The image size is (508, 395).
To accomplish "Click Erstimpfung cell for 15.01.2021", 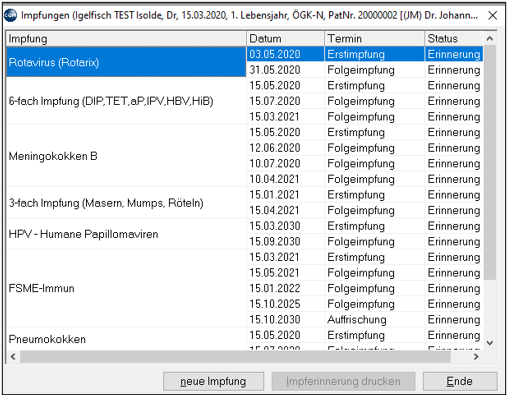I will pyautogui.click(x=374, y=195).
